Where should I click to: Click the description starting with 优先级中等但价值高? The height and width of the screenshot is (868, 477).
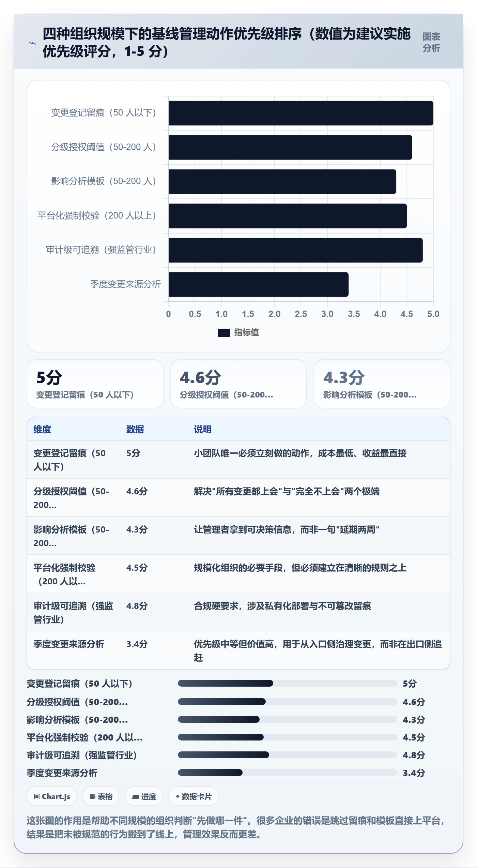click(318, 650)
